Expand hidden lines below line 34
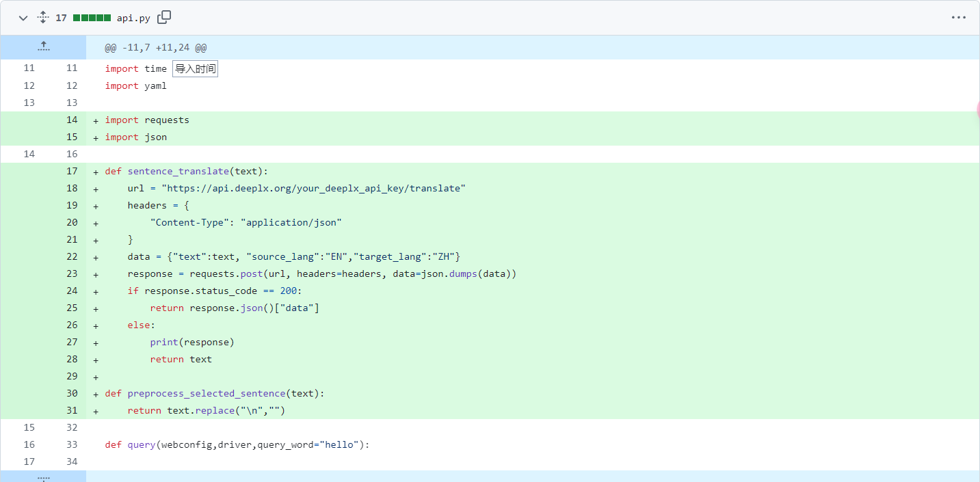980x482 pixels. [43, 477]
